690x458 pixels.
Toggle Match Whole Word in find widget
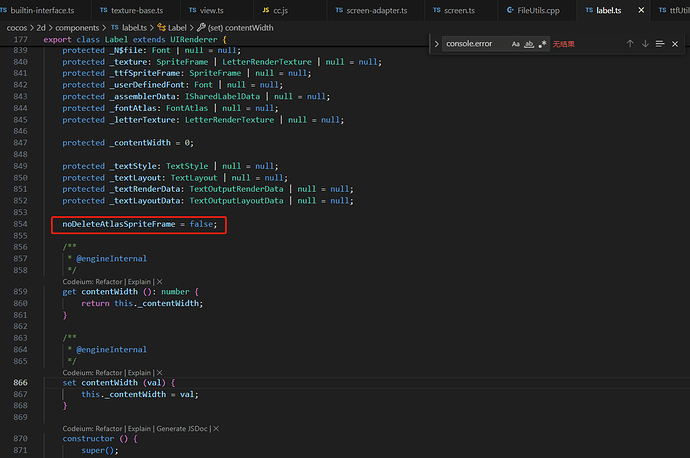click(x=529, y=44)
